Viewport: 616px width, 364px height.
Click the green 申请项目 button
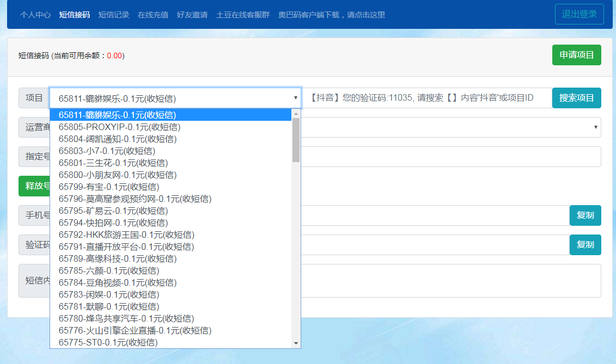(x=576, y=55)
